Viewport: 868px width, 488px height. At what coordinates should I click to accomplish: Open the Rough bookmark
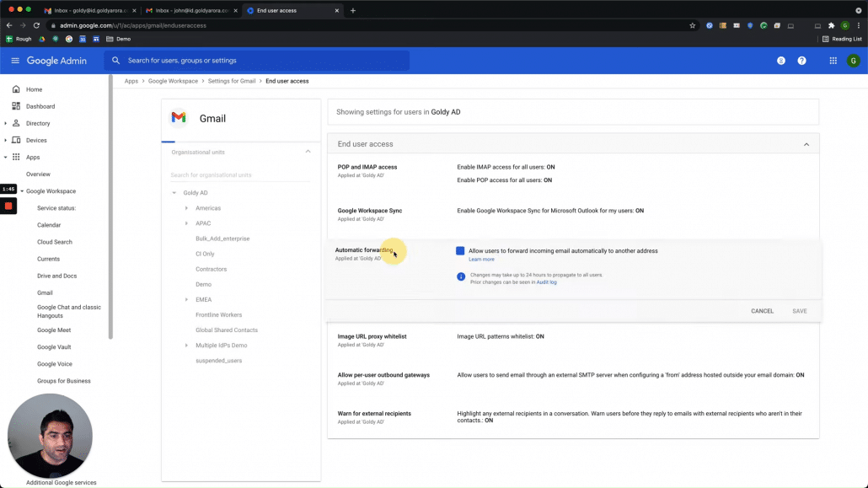click(19, 39)
